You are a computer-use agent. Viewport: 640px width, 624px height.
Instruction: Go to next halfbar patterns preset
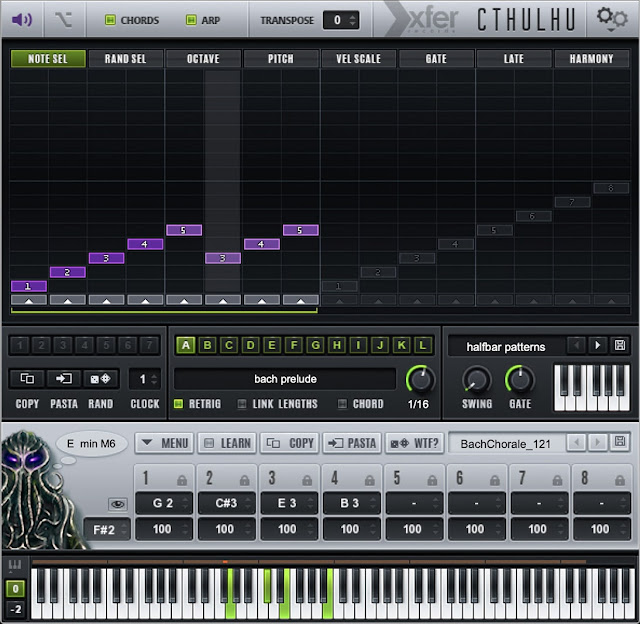(598, 346)
